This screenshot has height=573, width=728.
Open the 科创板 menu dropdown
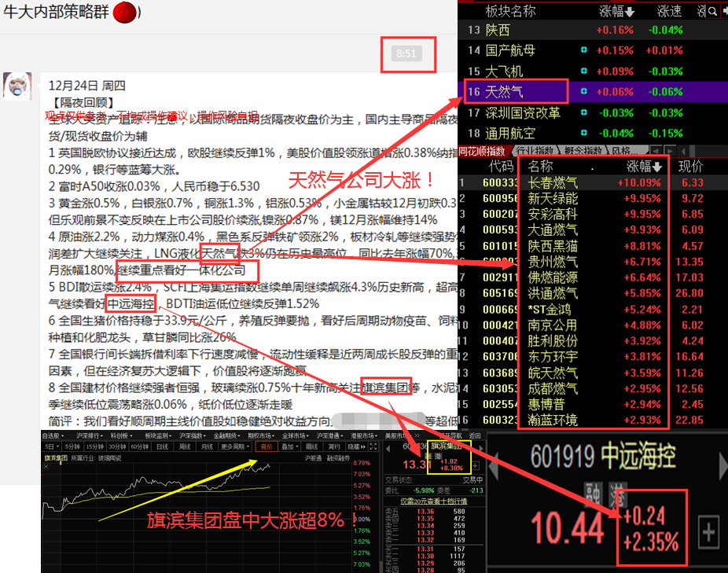coord(122,435)
